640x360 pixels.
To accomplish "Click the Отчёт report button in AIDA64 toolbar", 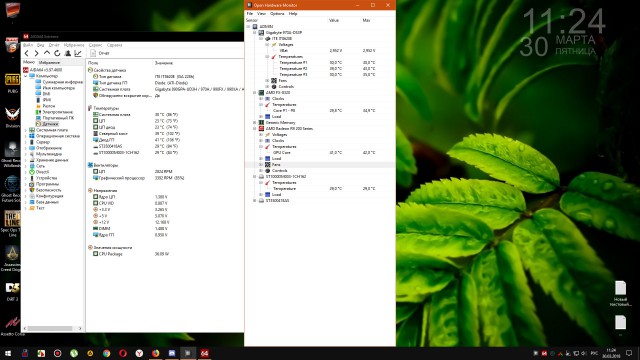I will click(x=100, y=53).
